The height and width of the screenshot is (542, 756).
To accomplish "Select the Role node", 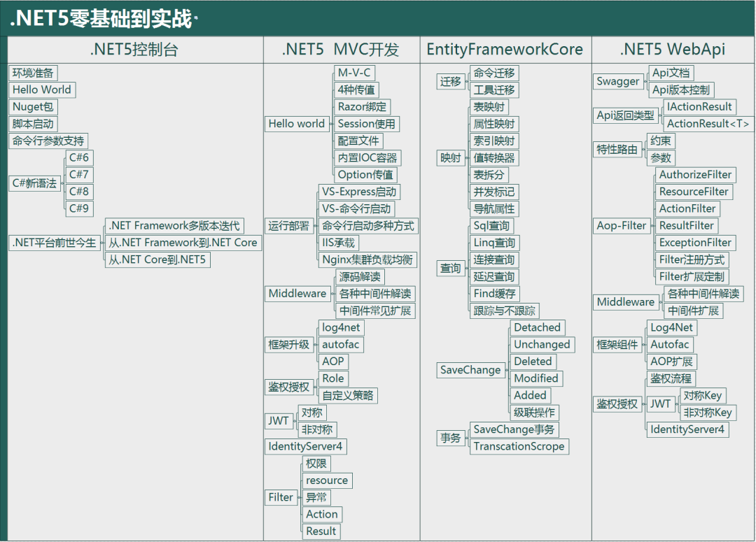I will [x=333, y=378].
